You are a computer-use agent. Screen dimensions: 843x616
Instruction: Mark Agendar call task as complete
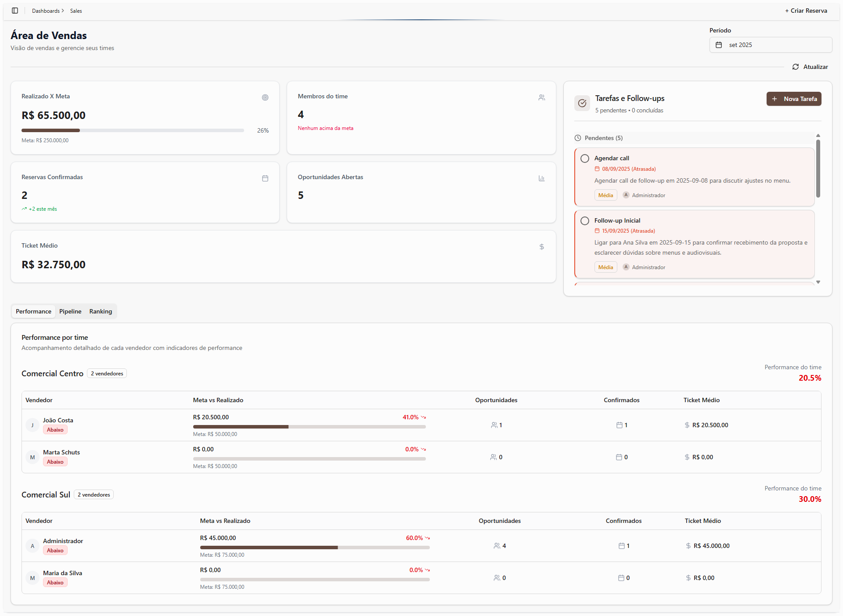pyautogui.click(x=585, y=159)
